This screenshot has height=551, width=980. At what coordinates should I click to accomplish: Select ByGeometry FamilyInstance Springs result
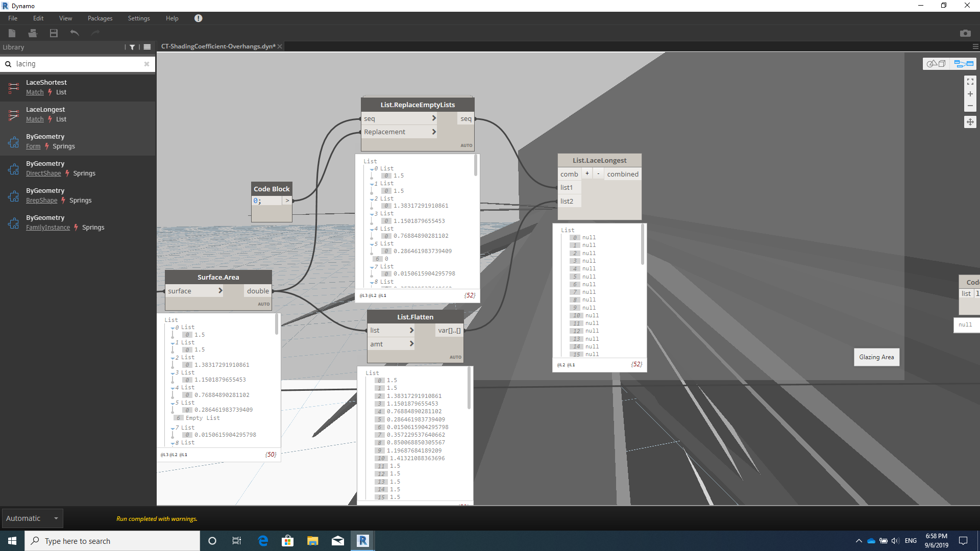[x=78, y=222]
